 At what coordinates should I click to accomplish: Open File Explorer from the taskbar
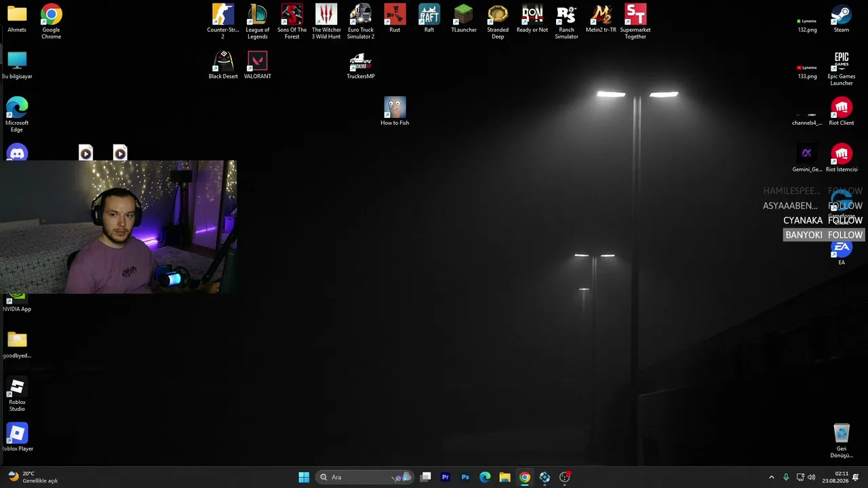(x=505, y=477)
